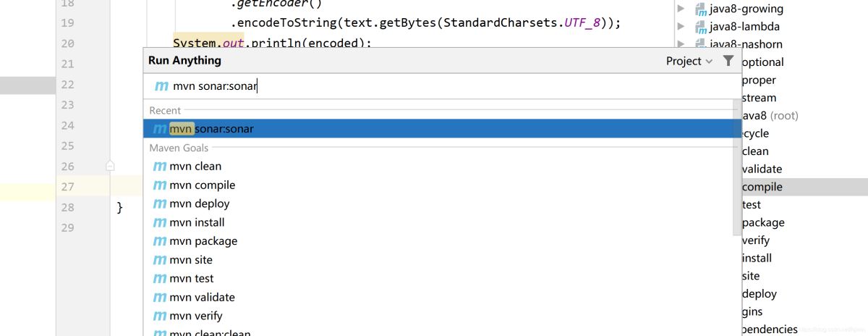Open the Project scope dropdown
The width and height of the screenshot is (868, 336).
click(689, 61)
